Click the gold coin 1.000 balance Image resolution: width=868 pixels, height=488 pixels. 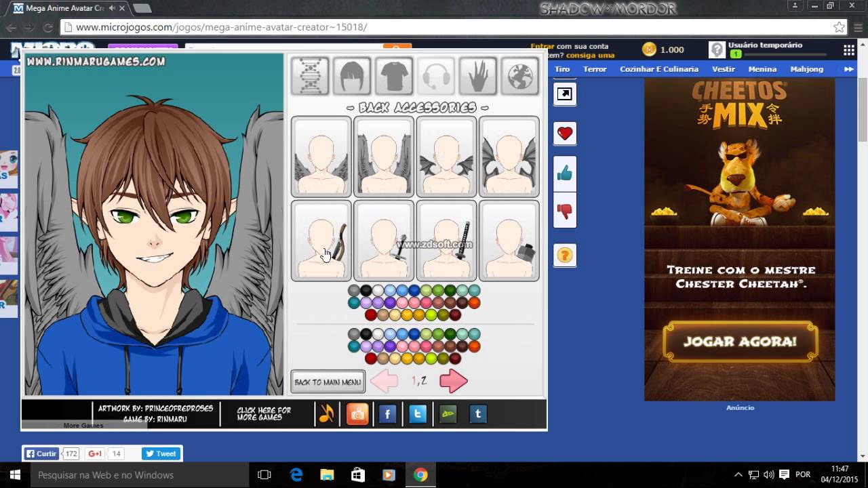(663, 49)
